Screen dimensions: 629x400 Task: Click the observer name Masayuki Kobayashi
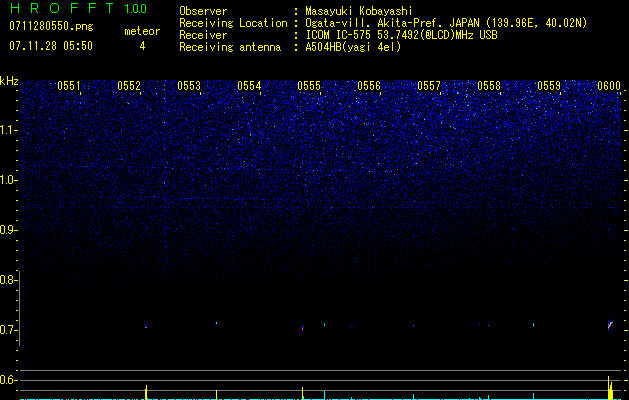(359, 11)
